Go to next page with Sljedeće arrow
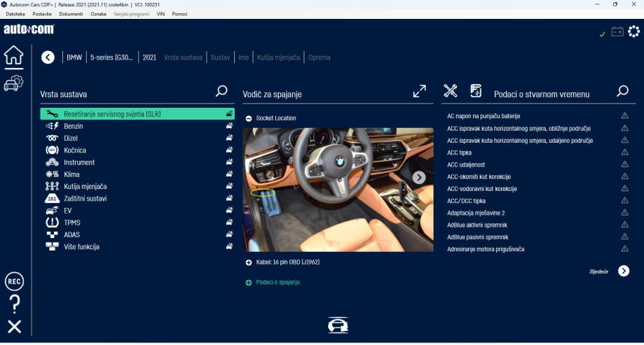The width and height of the screenshot is (644, 345). (x=624, y=271)
